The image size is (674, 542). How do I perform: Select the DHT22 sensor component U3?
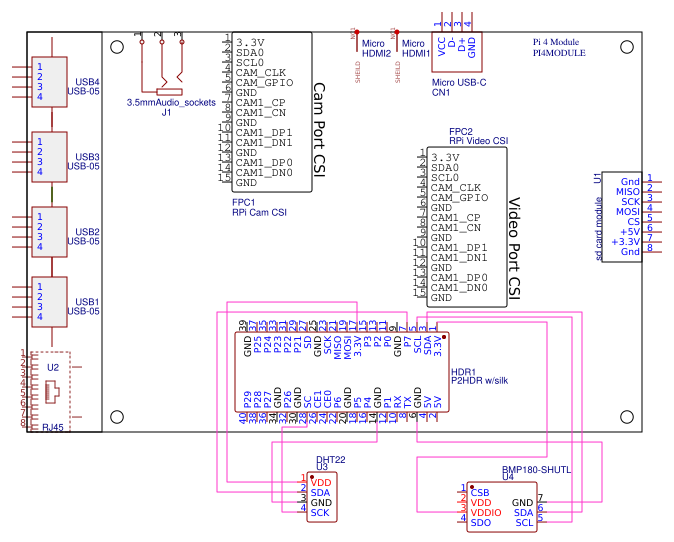coord(320,497)
